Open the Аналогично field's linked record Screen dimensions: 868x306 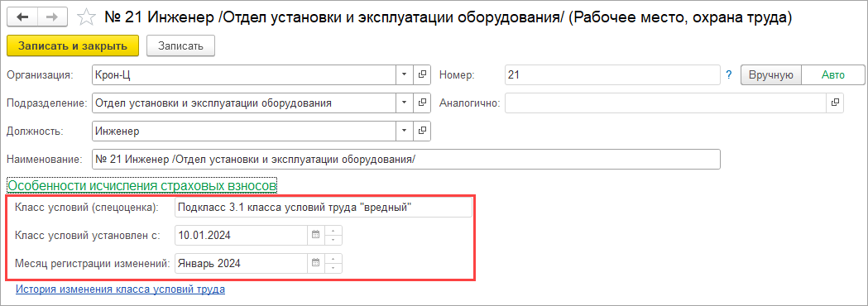(835, 103)
